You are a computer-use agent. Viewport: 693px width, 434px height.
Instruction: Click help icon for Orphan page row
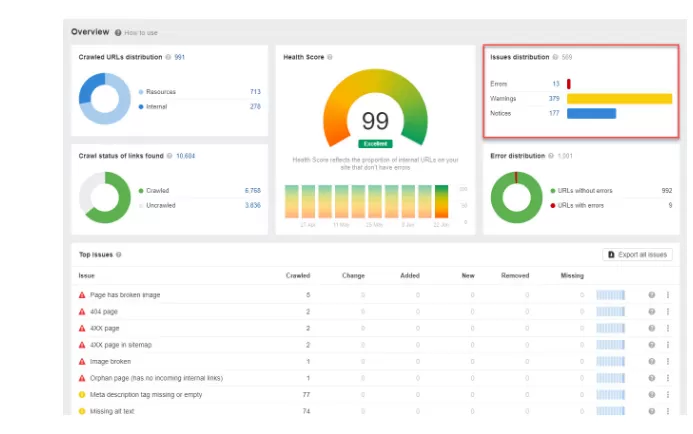coord(651,378)
